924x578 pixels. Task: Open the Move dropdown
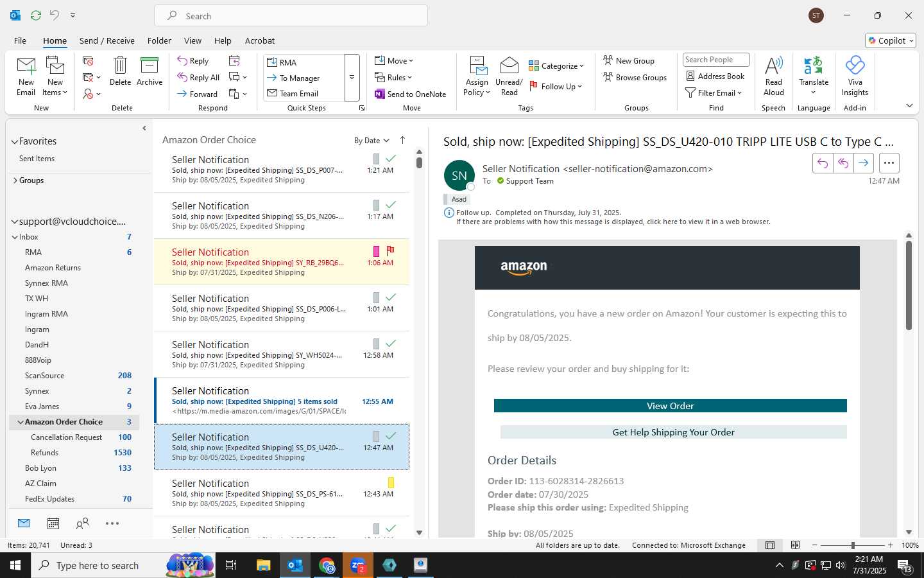(x=394, y=60)
